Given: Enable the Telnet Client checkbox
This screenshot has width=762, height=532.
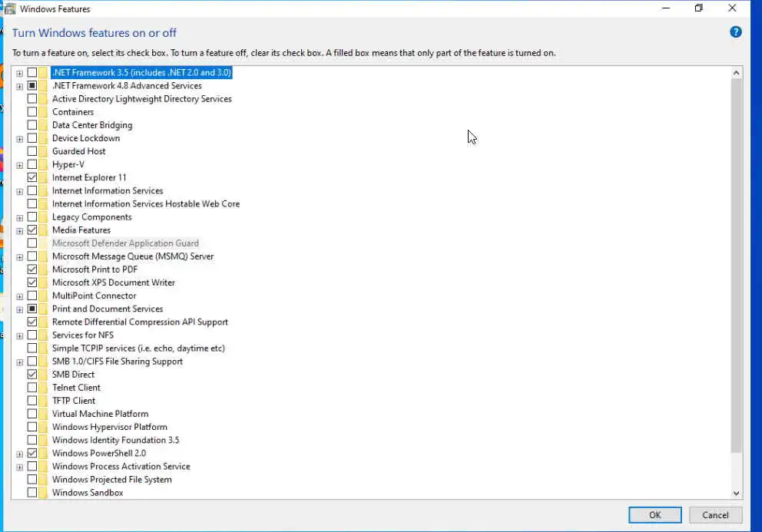Looking at the screenshot, I should click(32, 387).
